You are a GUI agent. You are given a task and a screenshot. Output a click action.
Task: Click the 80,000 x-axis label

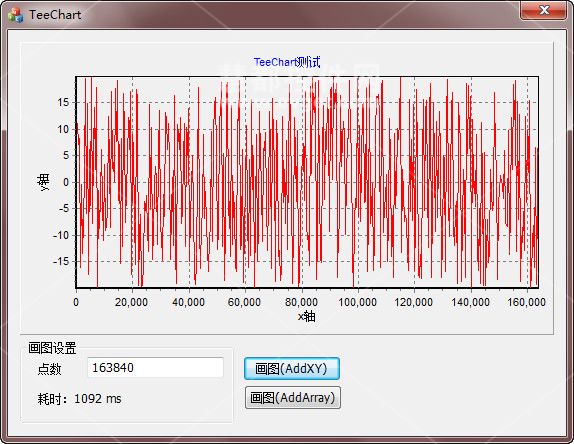click(x=301, y=302)
